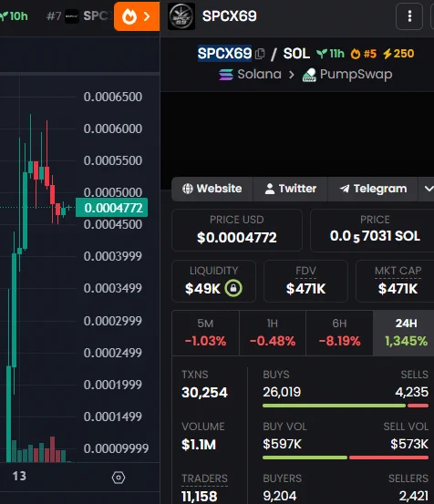Select the 1H timeframe tab
This screenshot has height=504, width=434.
[x=273, y=333]
